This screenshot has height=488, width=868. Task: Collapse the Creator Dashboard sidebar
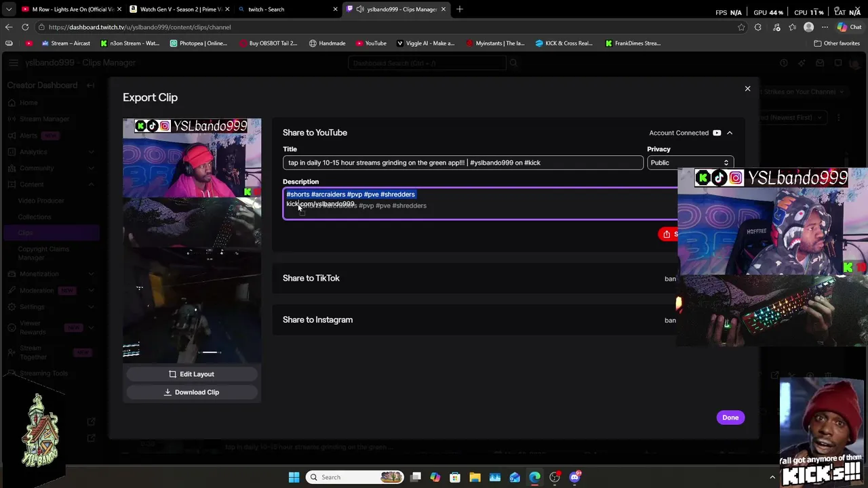90,85
